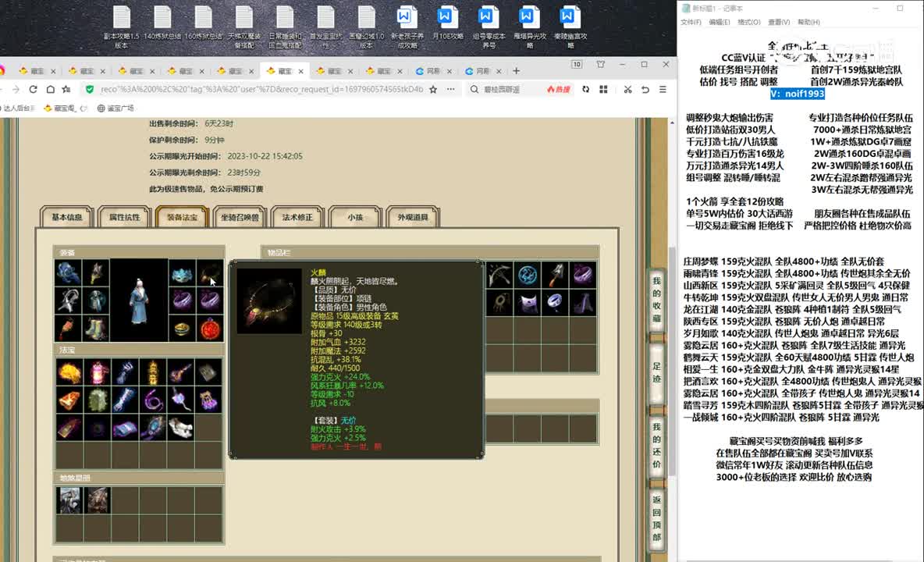Open the 小孩 tab
The width and height of the screenshot is (924, 562).
click(355, 217)
